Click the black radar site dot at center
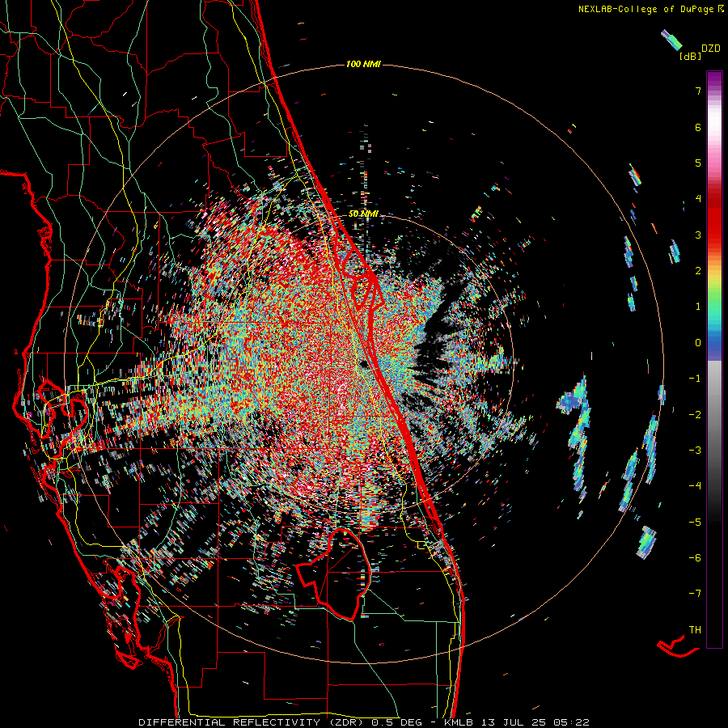This screenshot has height=728, width=728. (x=364, y=365)
